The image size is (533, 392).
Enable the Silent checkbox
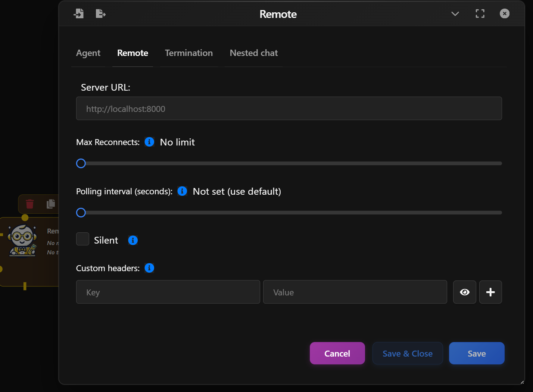point(82,239)
